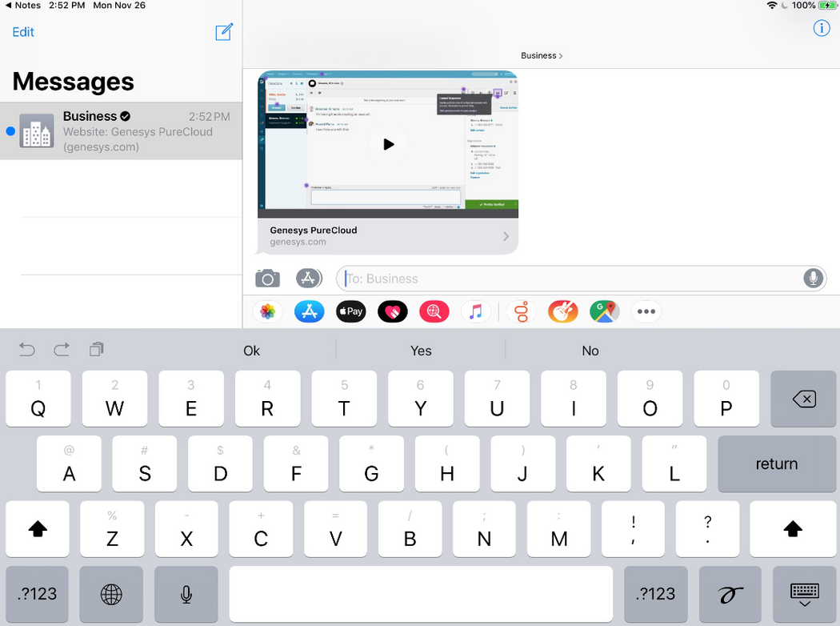Viewport: 840px width, 626px height.
Task: Select Apple Pay in the app strip
Action: pyautogui.click(x=351, y=311)
